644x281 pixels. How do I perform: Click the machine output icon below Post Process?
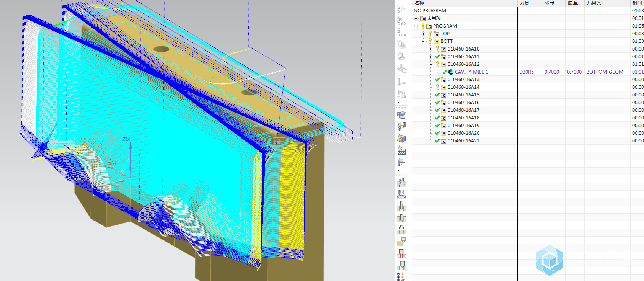tap(401, 94)
